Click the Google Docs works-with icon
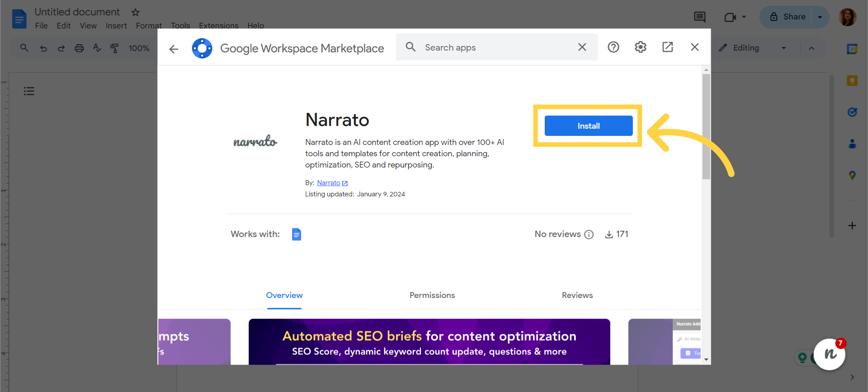This screenshot has height=392, width=868. [x=297, y=234]
